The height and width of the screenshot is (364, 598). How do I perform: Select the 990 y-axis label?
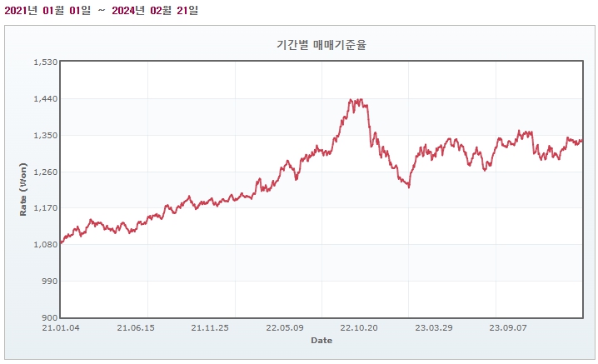[x=48, y=281]
